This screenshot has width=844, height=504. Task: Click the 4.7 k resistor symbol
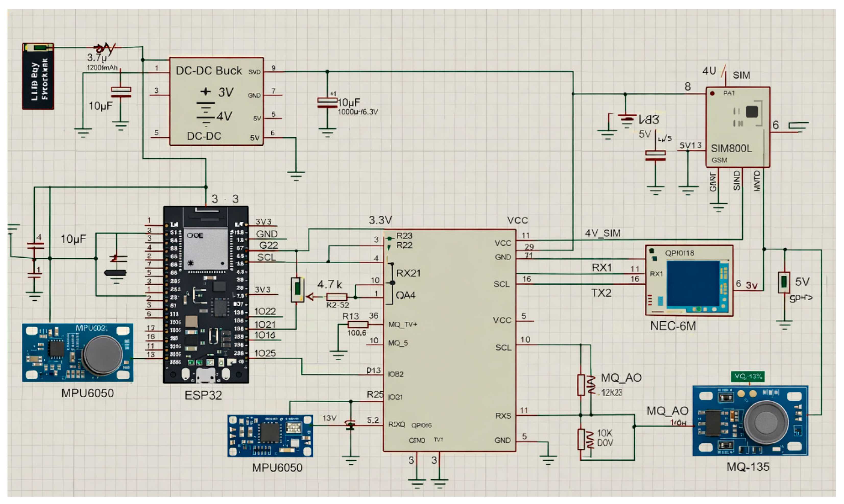click(336, 296)
